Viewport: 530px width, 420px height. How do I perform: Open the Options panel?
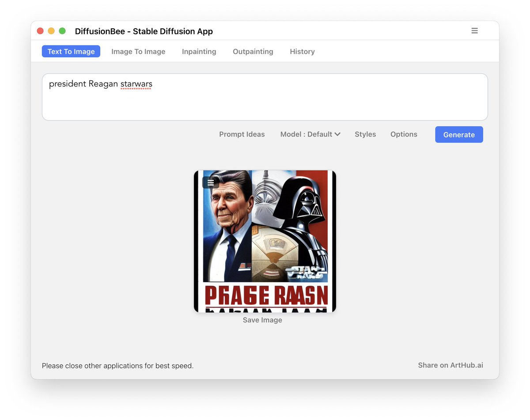[404, 134]
